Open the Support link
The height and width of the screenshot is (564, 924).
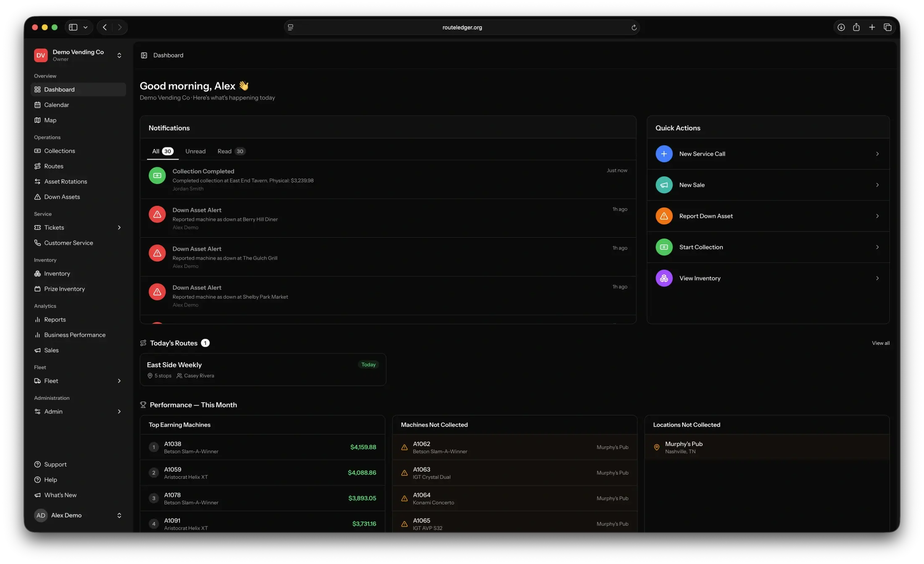78,464
